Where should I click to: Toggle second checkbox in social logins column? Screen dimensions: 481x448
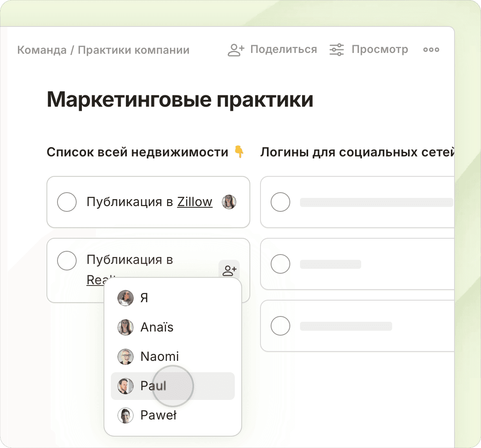pyautogui.click(x=280, y=264)
